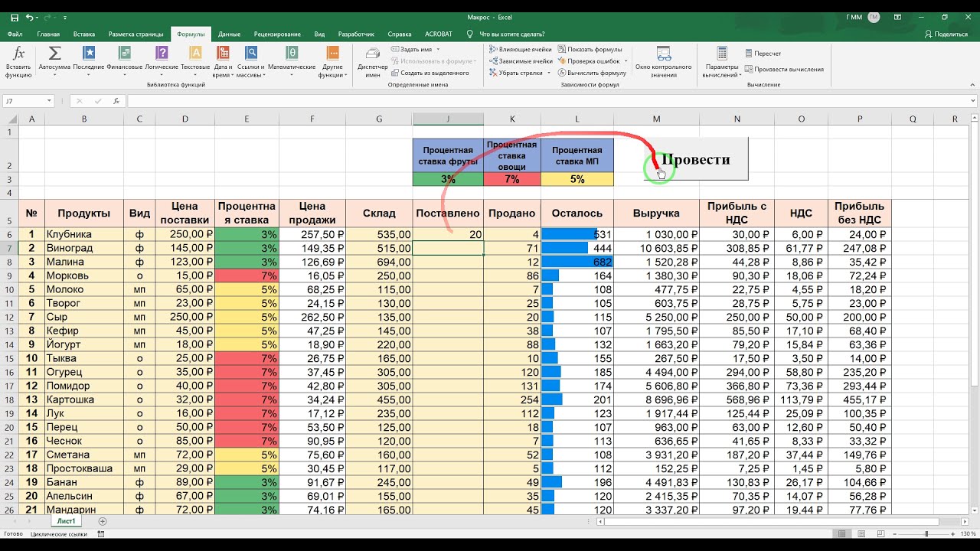Click the Провести macro button
This screenshot has height=551, width=980.
pyautogui.click(x=696, y=159)
